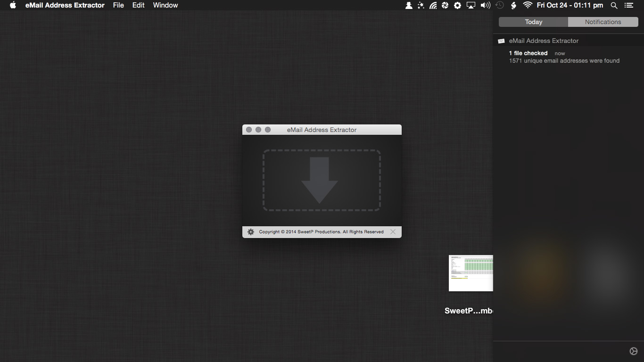
Task: Switch to the Notifications tab
Action: click(603, 22)
